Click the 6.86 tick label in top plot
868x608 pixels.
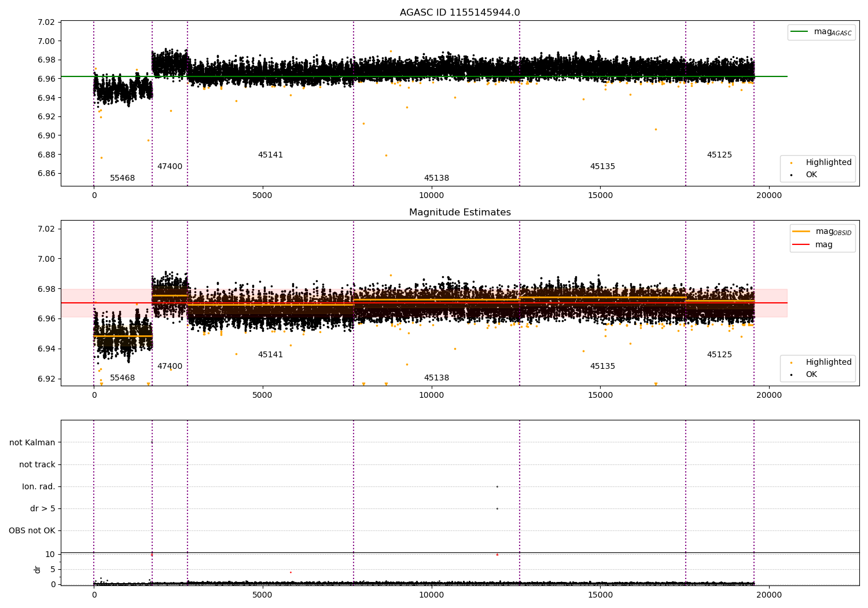tap(46, 174)
